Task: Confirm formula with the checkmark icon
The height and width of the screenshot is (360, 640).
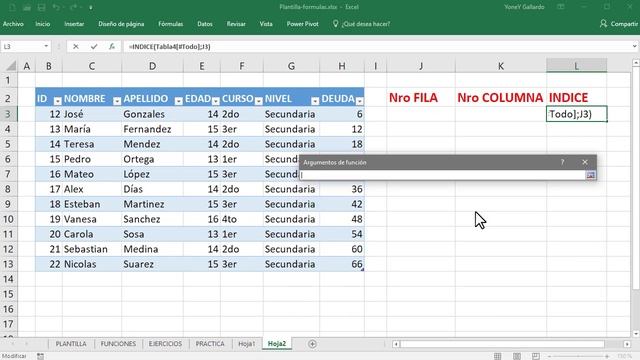Action: (x=94, y=47)
